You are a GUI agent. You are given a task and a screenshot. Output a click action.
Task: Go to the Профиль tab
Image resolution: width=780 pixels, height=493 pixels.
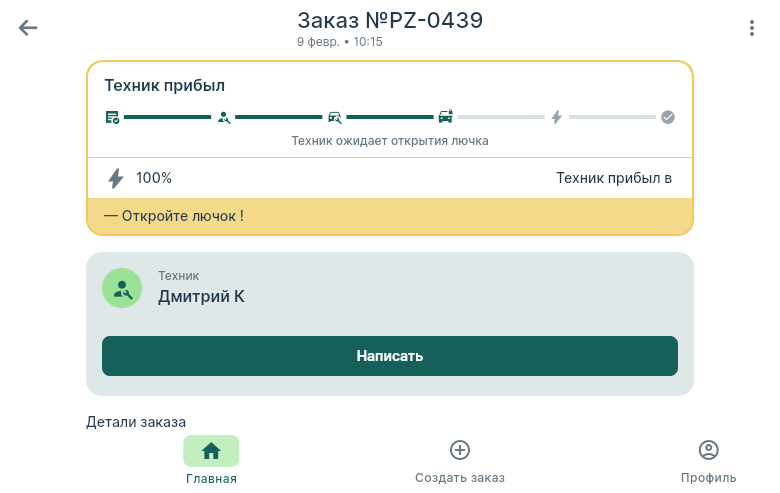tap(708, 461)
